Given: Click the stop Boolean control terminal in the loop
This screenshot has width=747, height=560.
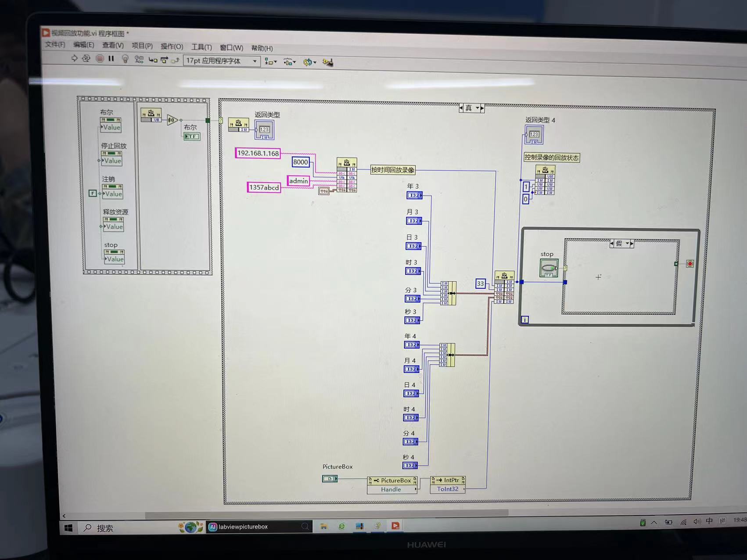Looking at the screenshot, I should coord(549,268).
